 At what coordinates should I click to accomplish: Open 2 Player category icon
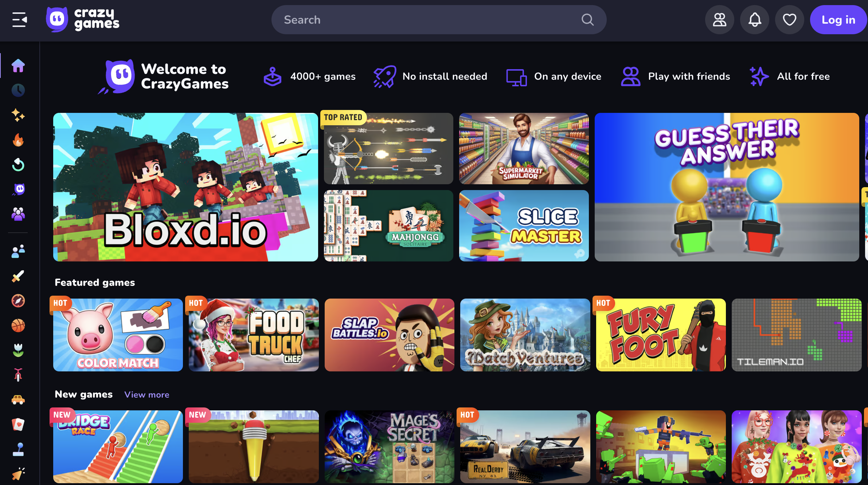18,251
